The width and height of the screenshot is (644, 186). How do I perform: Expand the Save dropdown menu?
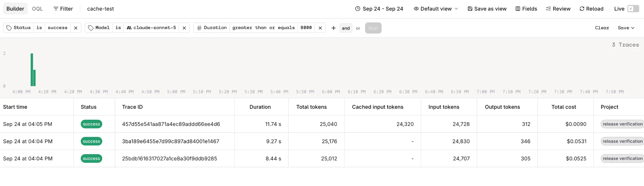(626, 28)
